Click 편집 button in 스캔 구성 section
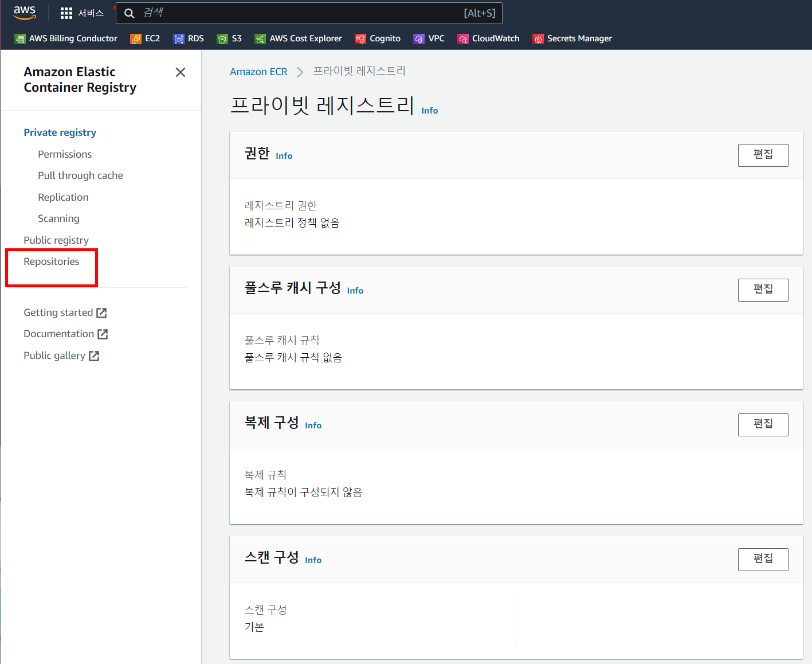The width and height of the screenshot is (812, 664). pyautogui.click(x=763, y=560)
